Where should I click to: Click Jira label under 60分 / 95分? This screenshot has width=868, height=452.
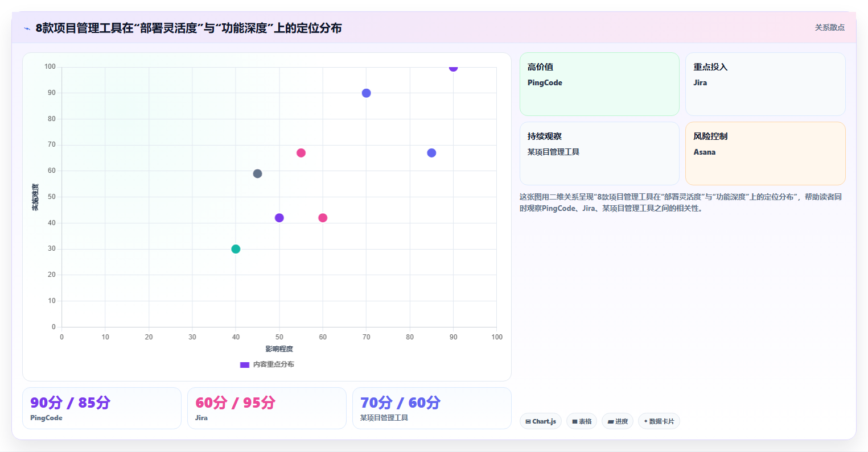click(x=201, y=418)
